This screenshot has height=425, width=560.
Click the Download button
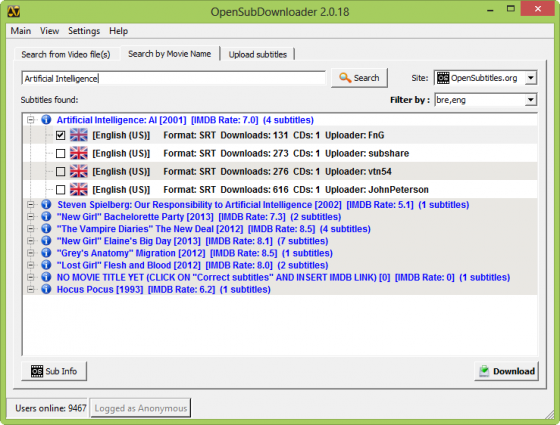506,371
